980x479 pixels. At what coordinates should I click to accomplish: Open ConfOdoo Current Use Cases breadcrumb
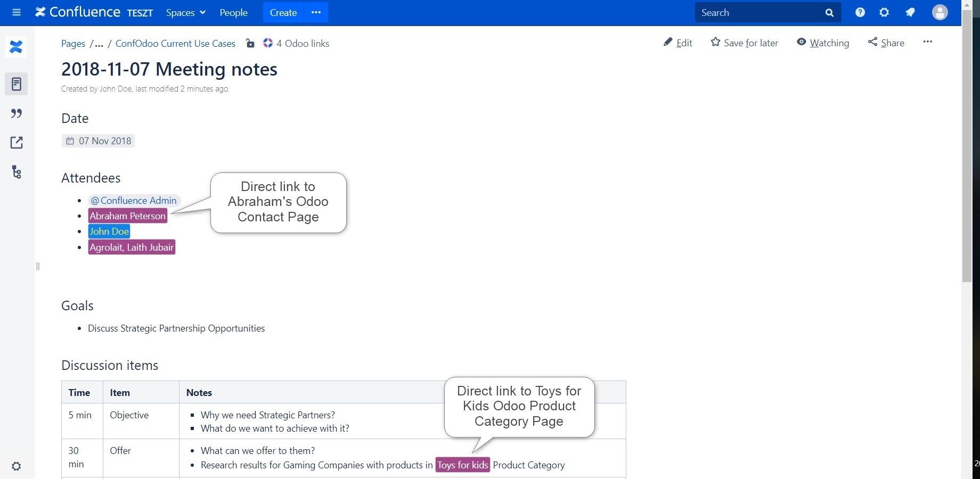[x=175, y=44]
